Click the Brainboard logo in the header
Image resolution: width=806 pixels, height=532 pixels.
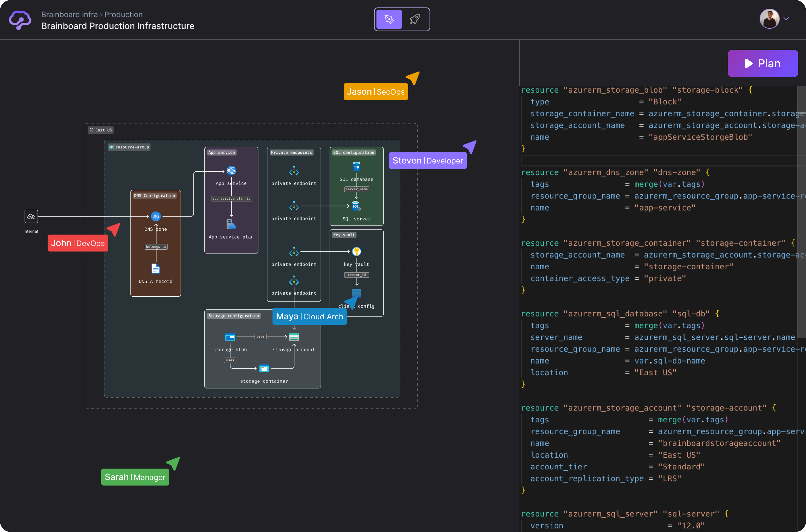tap(19, 20)
